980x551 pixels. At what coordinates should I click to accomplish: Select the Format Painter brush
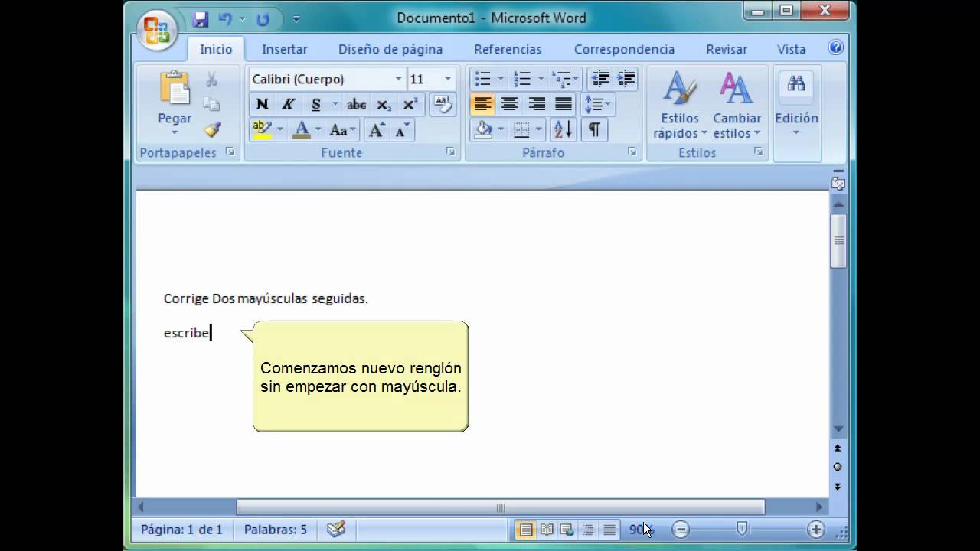click(x=211, y=129)
